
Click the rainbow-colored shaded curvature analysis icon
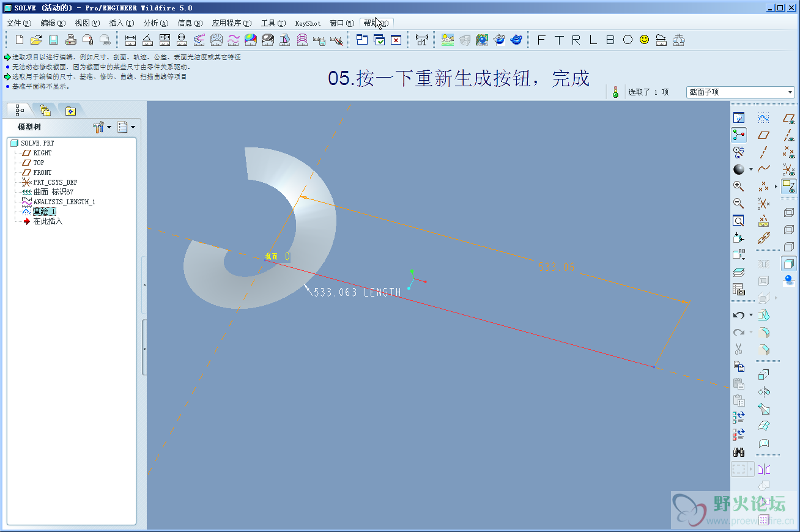pyautogui.click(x=250, y=40)
